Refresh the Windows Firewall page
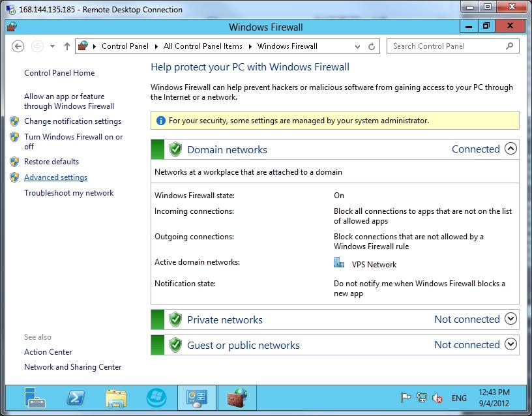532x416 pixels. click(372, 46)
